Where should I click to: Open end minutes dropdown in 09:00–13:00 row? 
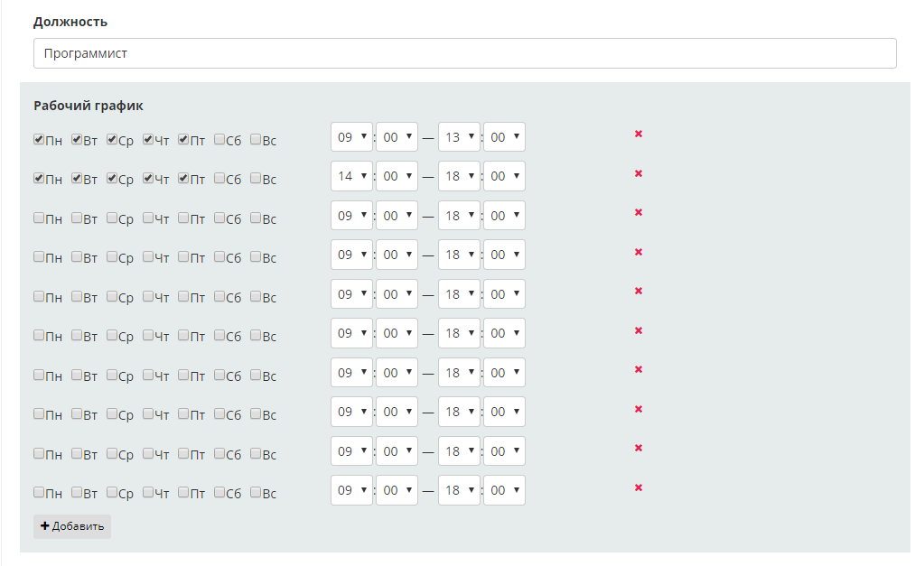504,136
